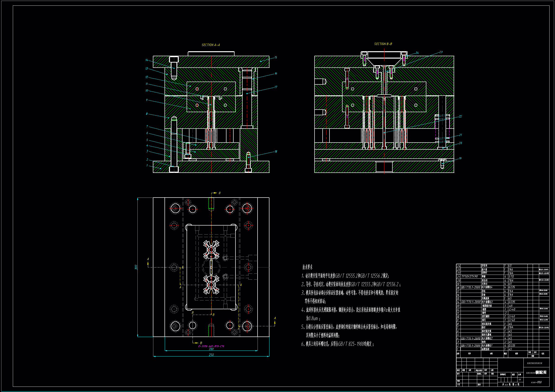Click the xxx-000 drawing number in title block

click(x=536, y=382)
